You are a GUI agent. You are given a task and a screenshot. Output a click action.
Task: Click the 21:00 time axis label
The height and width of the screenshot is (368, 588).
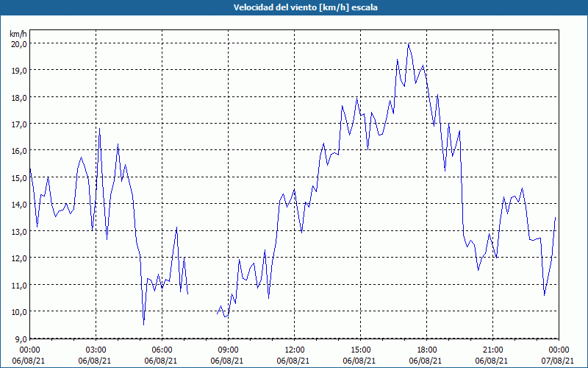click(x=492, y=350)
